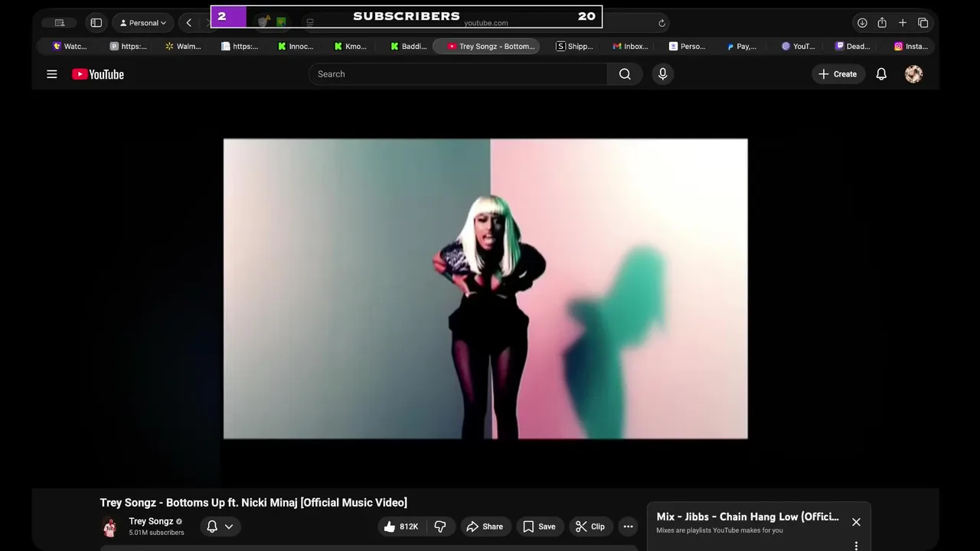Switch to the Innoc... tab
Image resolution: width=980 pixels, height=551 pixels.
(296, 47)
